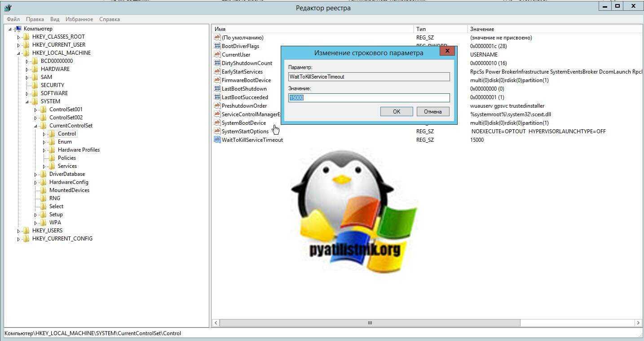Screen dimensions: 644x341
Task: Open the Избранное menu
Action: (x=79, y=19)
